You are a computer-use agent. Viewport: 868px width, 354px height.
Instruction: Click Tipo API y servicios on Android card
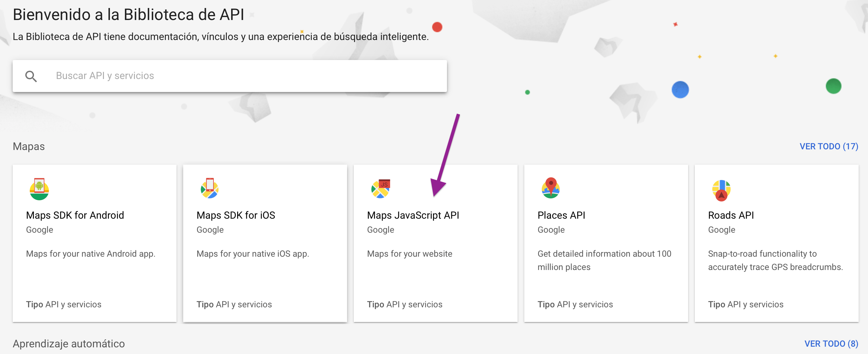pos(64,304)
